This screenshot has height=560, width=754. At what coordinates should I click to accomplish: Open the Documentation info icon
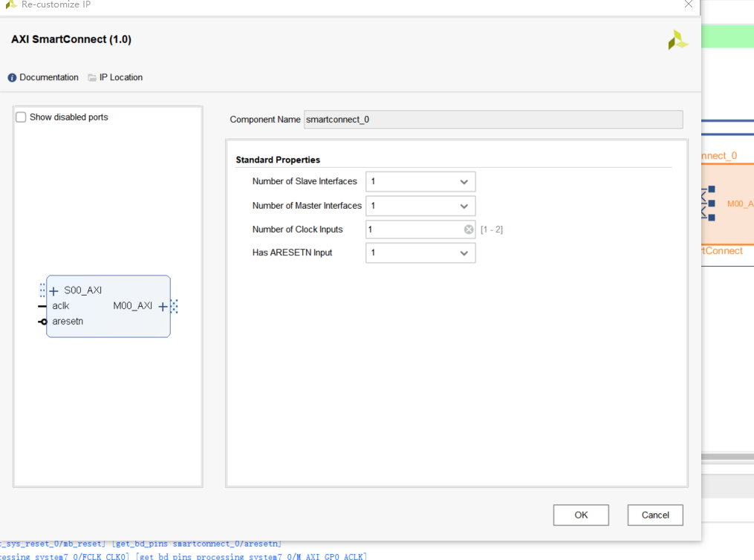click(x=12, y=77)
